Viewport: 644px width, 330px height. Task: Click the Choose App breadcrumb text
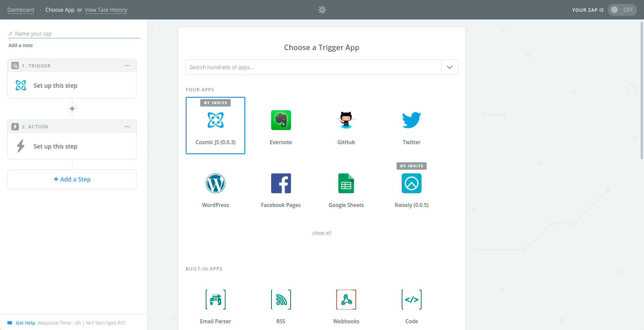(x=60, y=10)
